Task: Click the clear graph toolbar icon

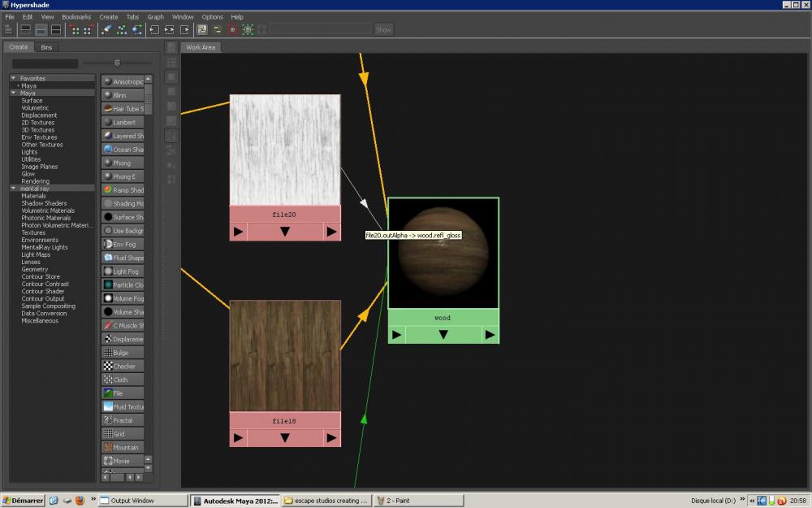Action: tap(106, 30)
